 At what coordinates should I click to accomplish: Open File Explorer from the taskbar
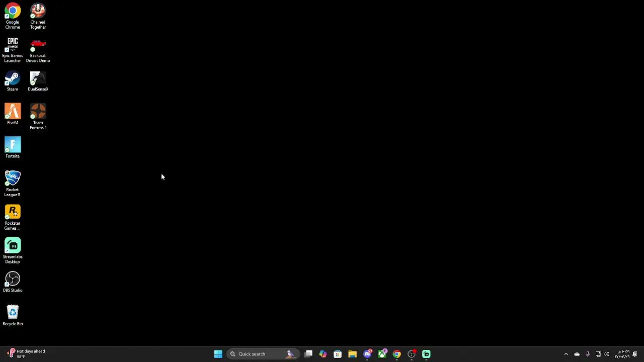[x=352, y=354]
